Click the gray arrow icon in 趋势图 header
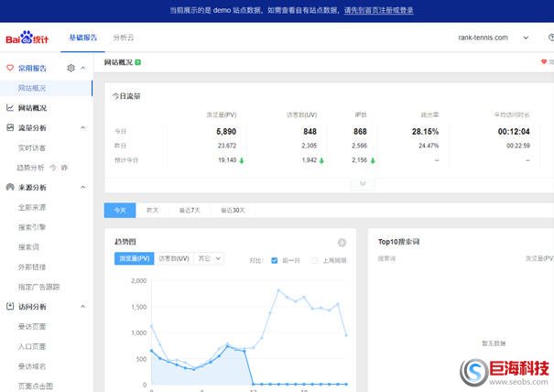This screenshot has height=392, width=554. pyautogui.click(x=342, y=243)
